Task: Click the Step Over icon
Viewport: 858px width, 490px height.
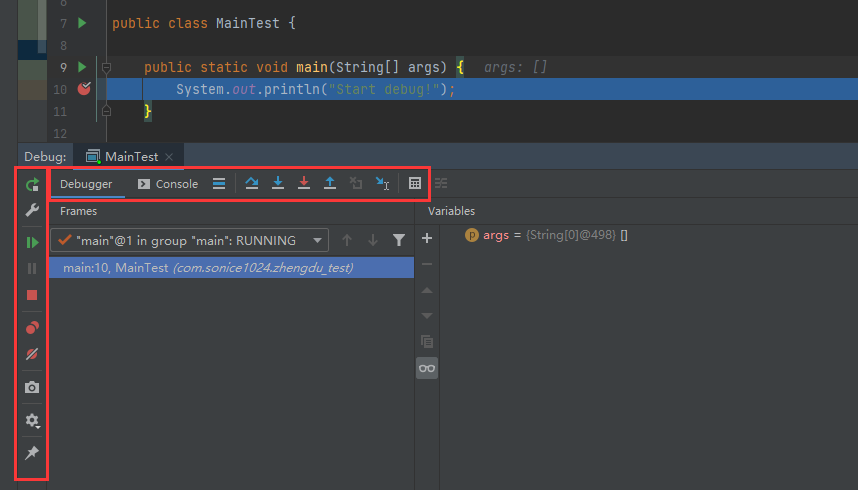Action: tap(252, 184)
